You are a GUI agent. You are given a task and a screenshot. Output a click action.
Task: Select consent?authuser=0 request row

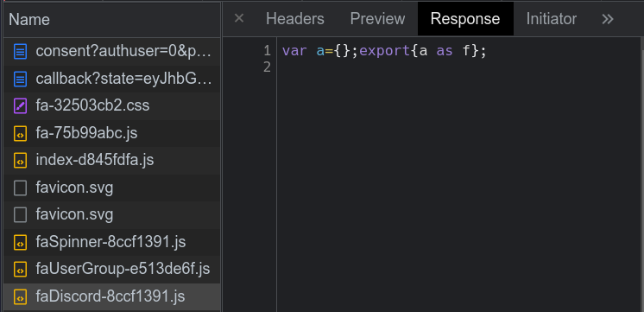coord(111,52)
